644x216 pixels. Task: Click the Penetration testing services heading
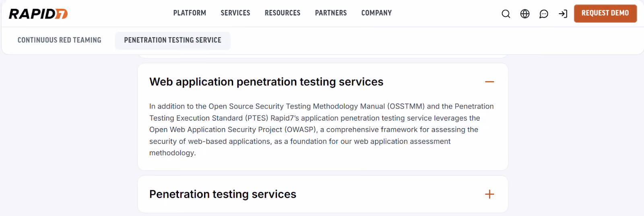223,194
